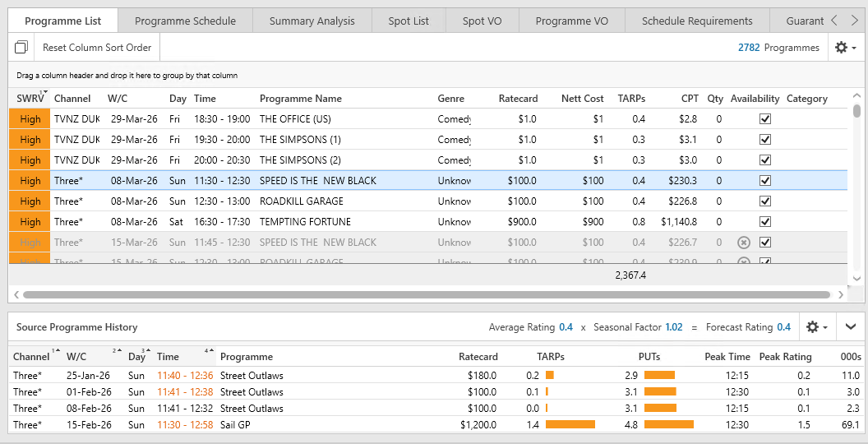Click the programme grid scroll-down arrow
The height and width of the screenshot is (444, 868).
point(856,279)
